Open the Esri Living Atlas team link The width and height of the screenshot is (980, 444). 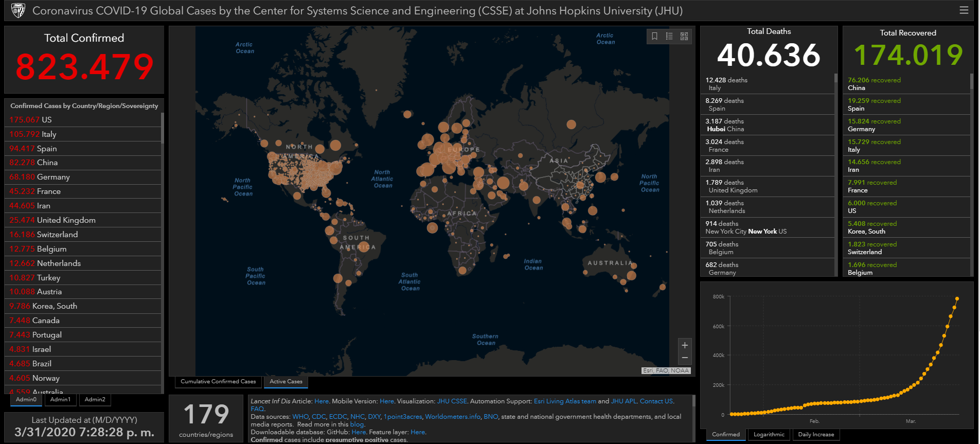point(565,401)
